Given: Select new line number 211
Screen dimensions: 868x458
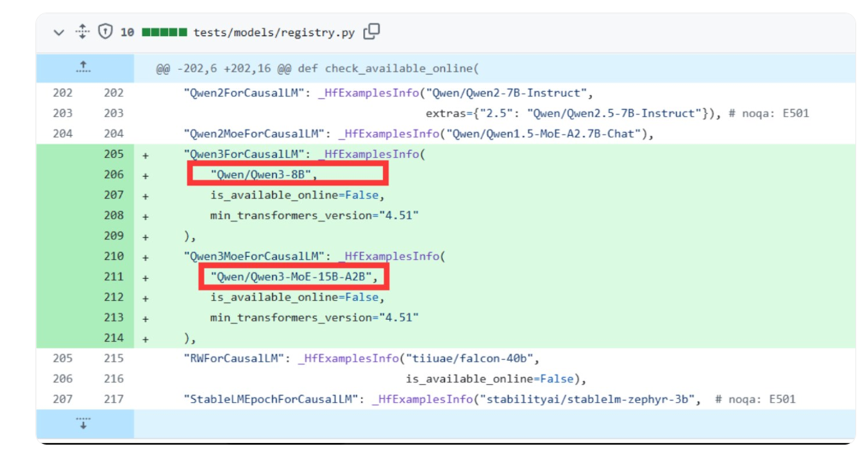Looking at the screenshot, I should click(x=113, y=277).
